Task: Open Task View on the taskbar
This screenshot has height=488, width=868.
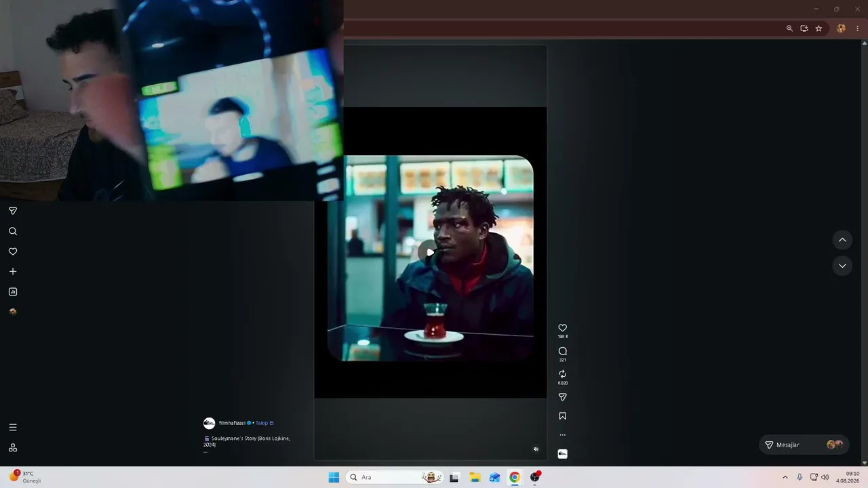Action: point(454,477)
